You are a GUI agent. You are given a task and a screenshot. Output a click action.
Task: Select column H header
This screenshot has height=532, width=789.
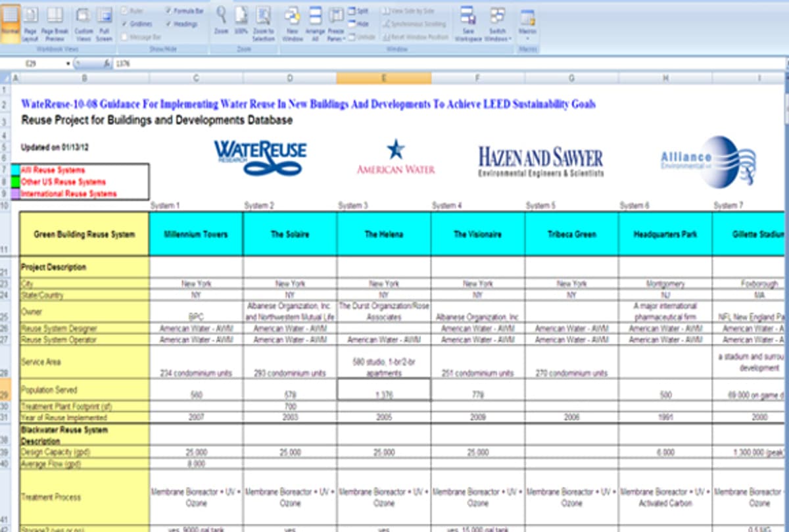665,78
